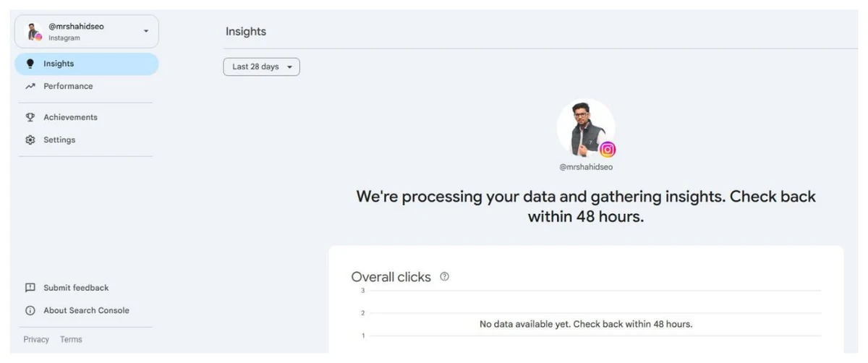Click the Insights lightbulb icon

[30, 64]
